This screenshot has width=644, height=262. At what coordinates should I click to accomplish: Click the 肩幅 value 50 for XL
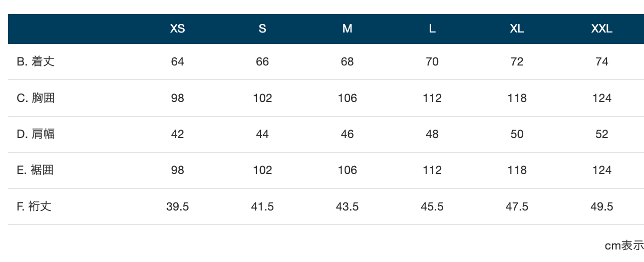517,134
